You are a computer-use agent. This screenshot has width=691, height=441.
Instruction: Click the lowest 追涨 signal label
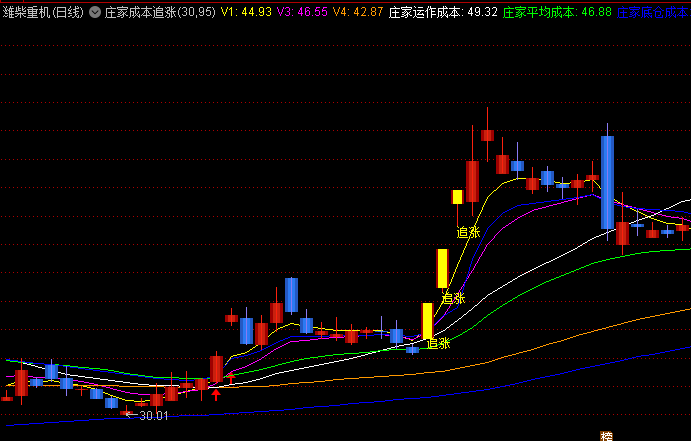click(x=438, y=343)
